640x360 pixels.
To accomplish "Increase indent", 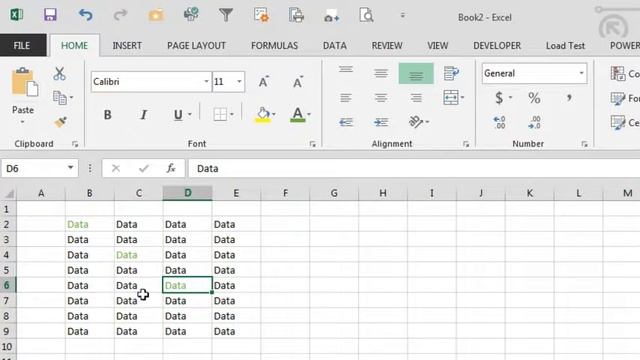I will [x=381, y=122].
